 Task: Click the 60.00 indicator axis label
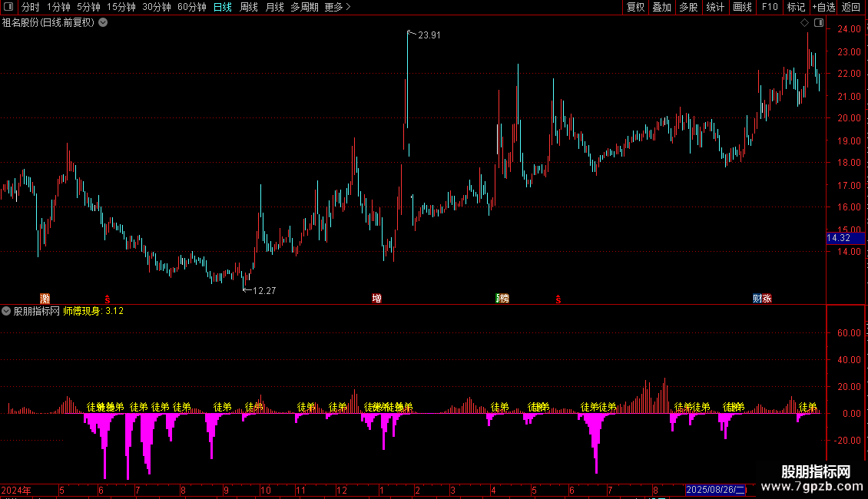pos(849,333)
